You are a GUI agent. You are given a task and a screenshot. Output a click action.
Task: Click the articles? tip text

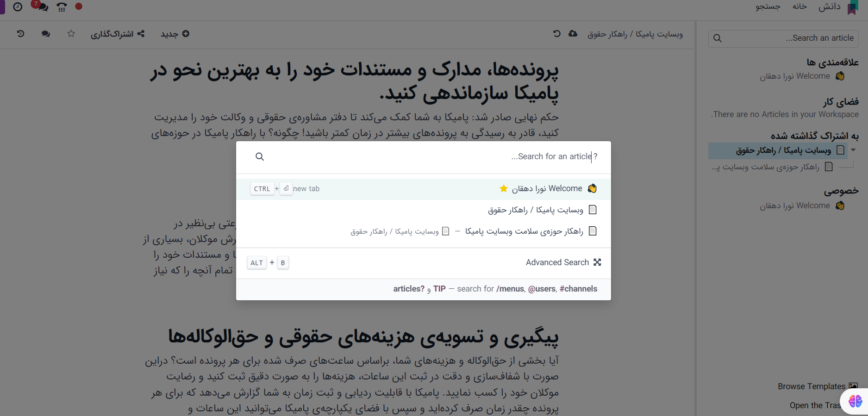click(x=409, y=289)
